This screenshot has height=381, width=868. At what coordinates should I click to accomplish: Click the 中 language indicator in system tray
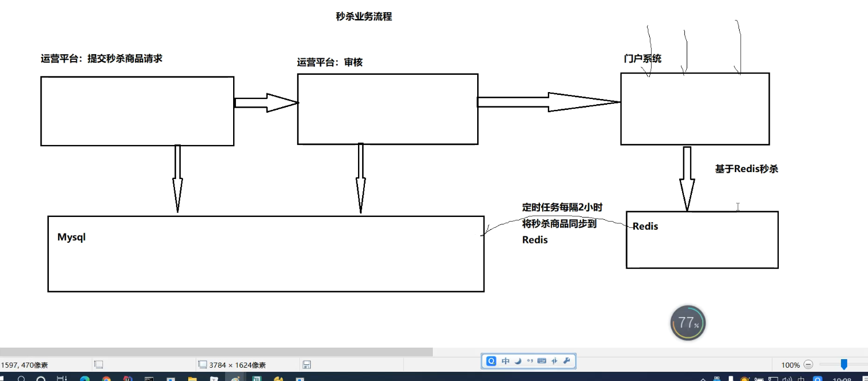click(x=801, y=379)
